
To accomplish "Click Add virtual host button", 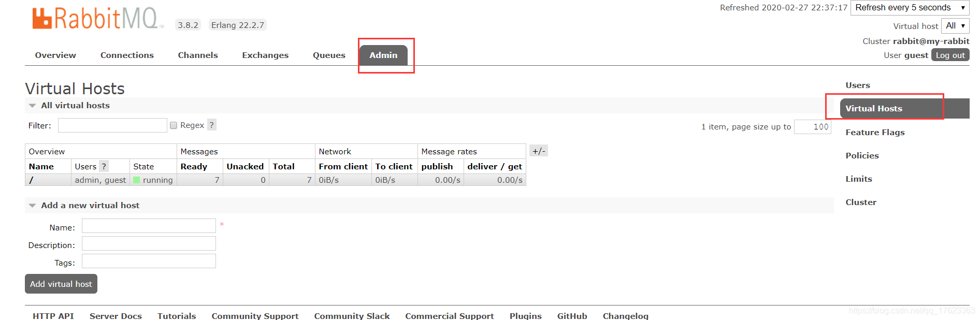I will [x=61, y=284].
